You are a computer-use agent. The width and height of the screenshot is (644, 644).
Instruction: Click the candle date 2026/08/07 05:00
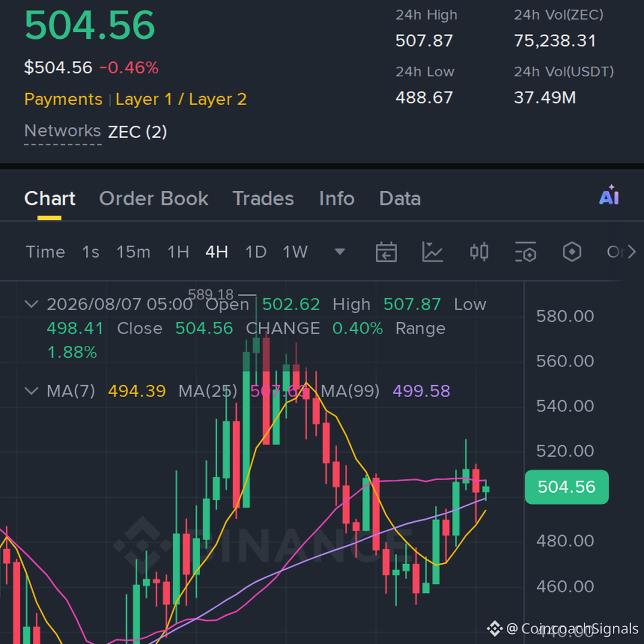pos(119,304)
